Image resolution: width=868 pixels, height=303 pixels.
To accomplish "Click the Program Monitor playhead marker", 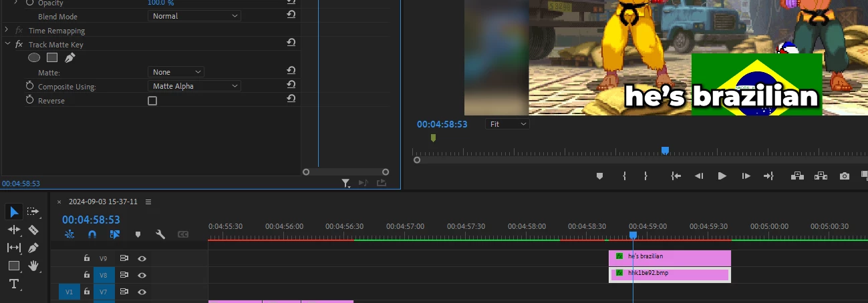I will click(x=665, y=151).
